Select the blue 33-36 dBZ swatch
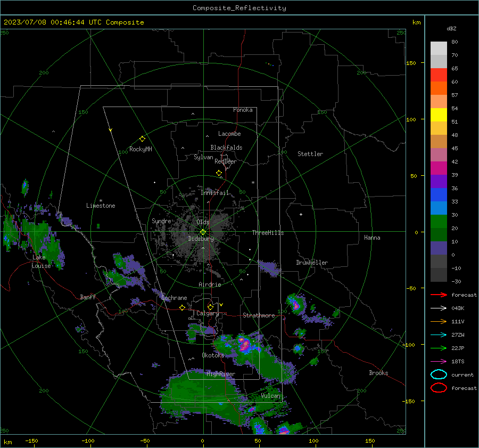This screenshot has height=448, width=479. [x=439, y=195]
